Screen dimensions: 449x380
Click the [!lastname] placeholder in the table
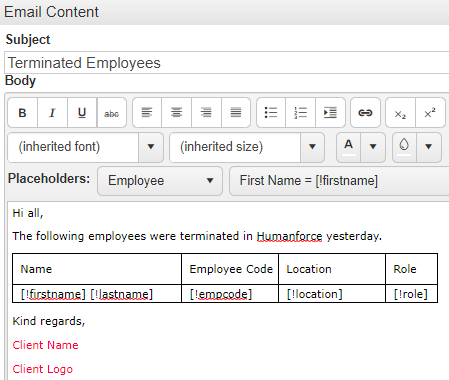[x=122, y=294]
